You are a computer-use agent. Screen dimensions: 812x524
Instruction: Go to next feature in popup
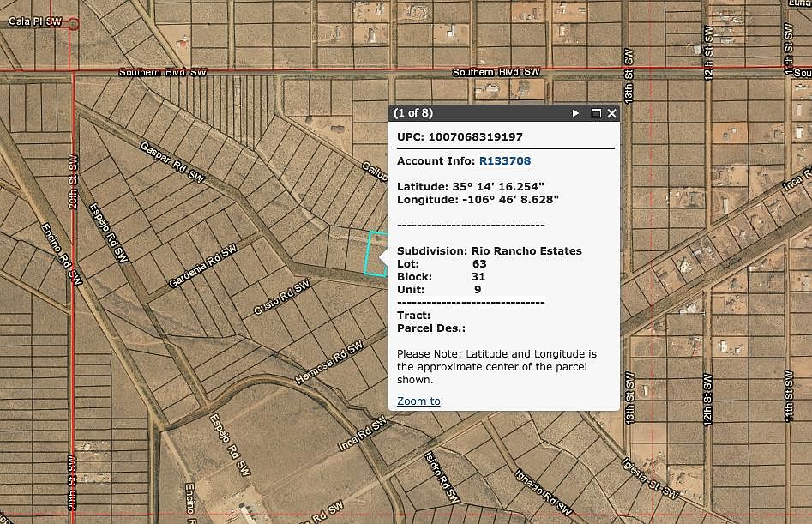(575, 113)
